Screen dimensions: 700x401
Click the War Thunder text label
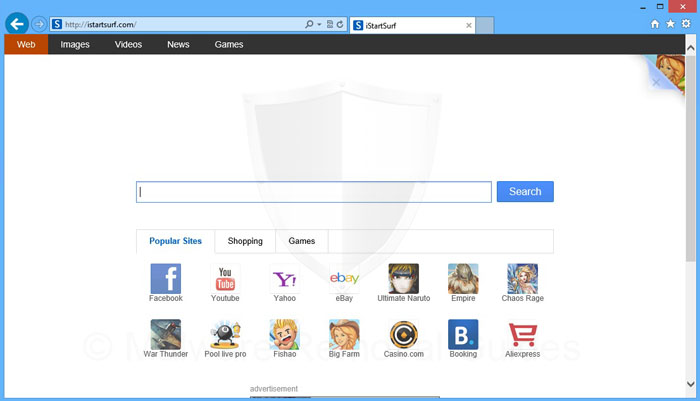[x=166, y=354]
